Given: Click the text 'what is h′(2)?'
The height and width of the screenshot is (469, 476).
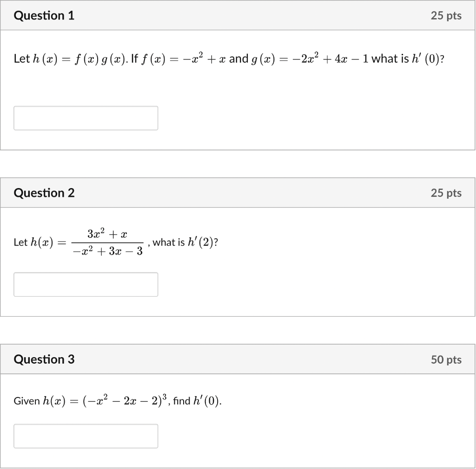Looking at the screenshot, I should pyautogui.click(x=185, y=242).
